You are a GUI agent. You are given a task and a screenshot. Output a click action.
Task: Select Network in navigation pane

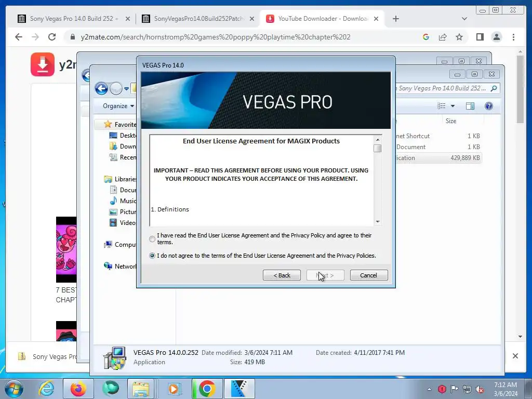point(120,267)
